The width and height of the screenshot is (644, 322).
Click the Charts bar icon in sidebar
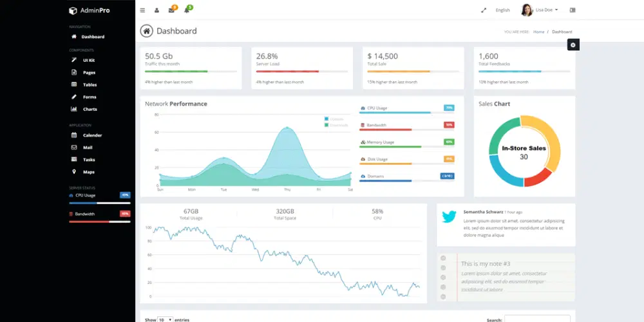[x=74, y=109]
